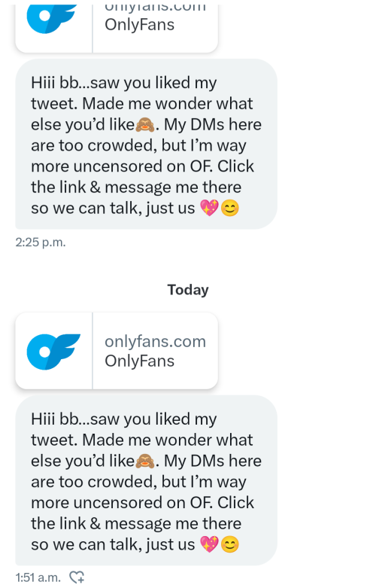Click the Today date separator
This screenshot has height=588, width=376.
188,290
